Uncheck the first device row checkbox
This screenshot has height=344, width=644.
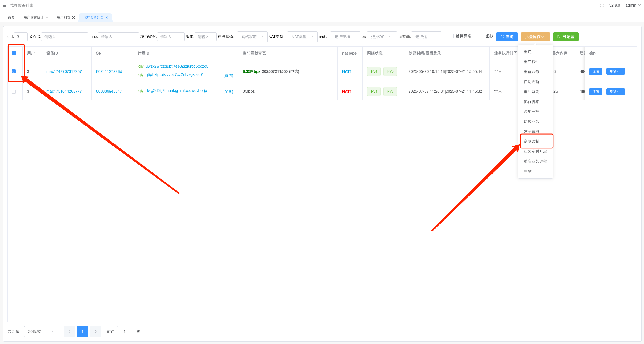click(x=14, y=71)
